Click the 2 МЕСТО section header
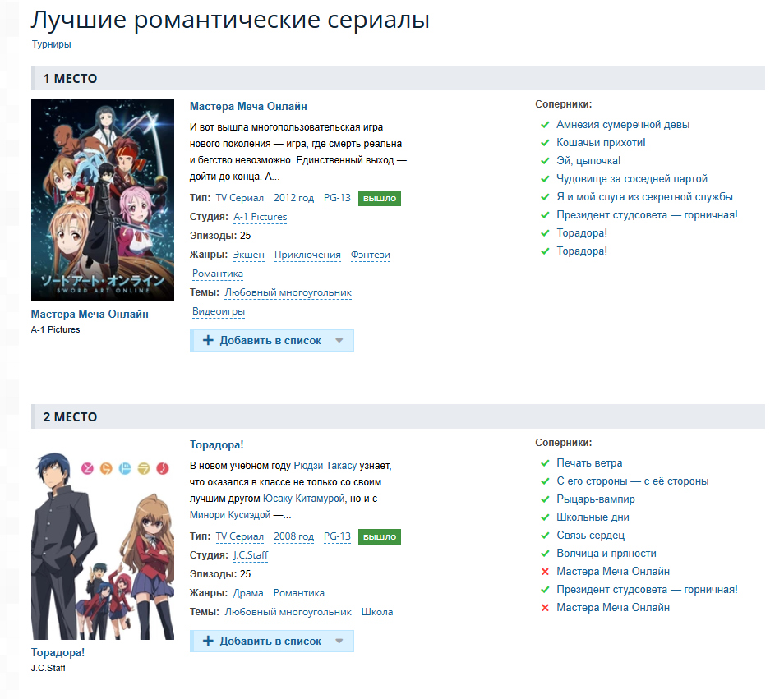784x699 pixels. (x=398, y=416)
